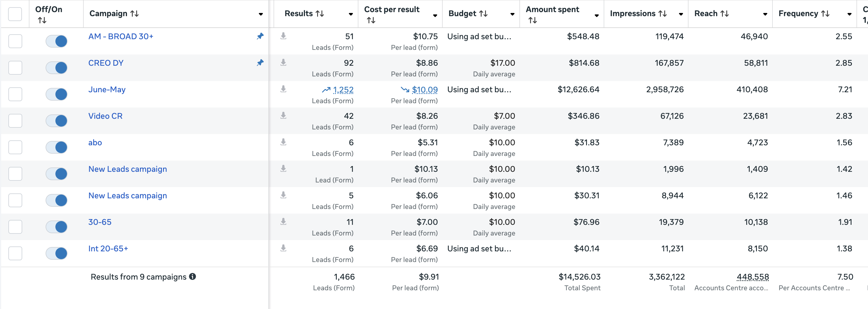Turn off the CREO DY campaign toggle

(57, 68)
